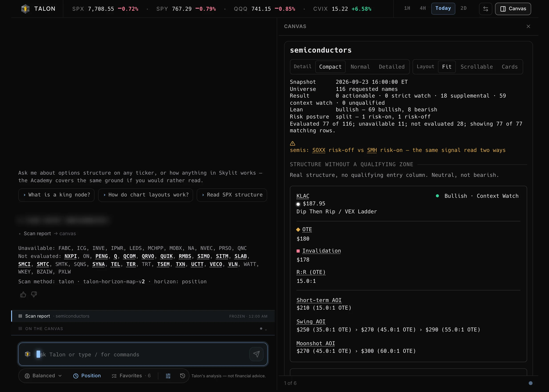Click the Moonshot AOI label
The height and width of the screenshot is (392, 549).
click(316, 343)
